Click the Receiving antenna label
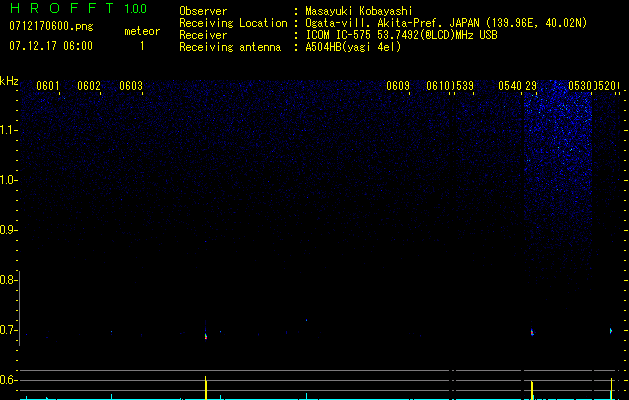The height and width of the screenshot is (400, 629). coord(230,47)
